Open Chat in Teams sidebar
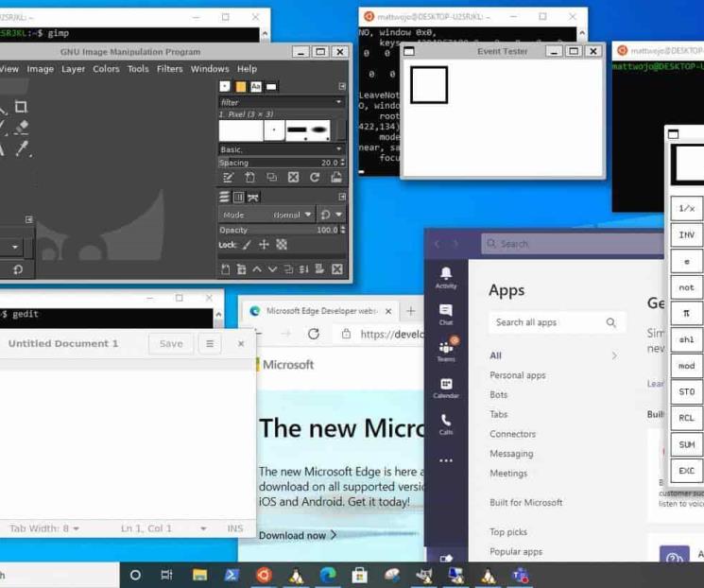The width and height of the screenshot is (704, 588). tap(446, 315)
